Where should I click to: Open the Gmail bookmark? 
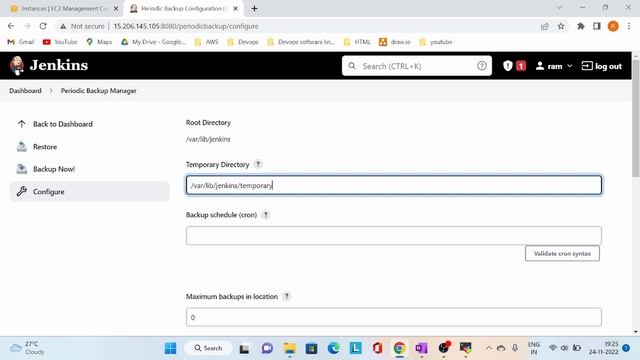[21, 42]
